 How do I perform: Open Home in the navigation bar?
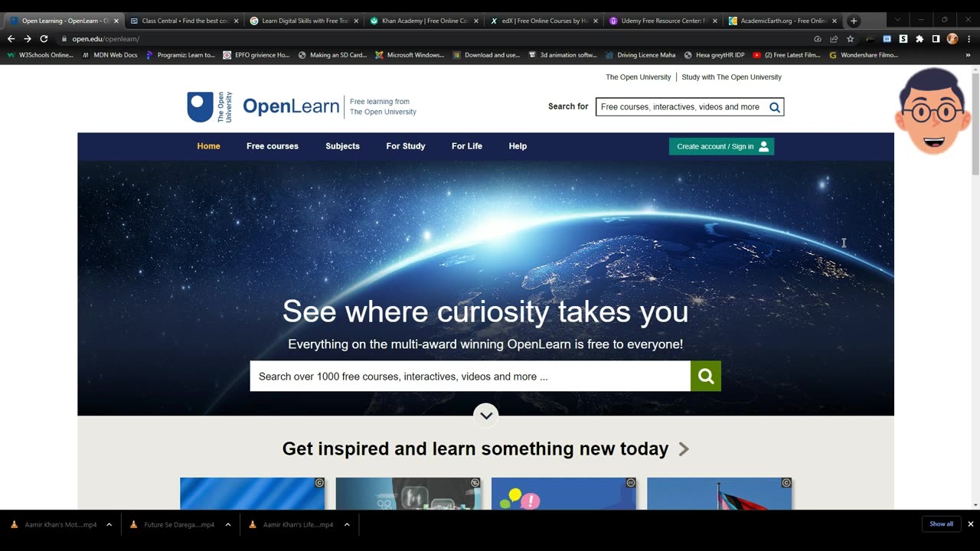coord(208,146)
